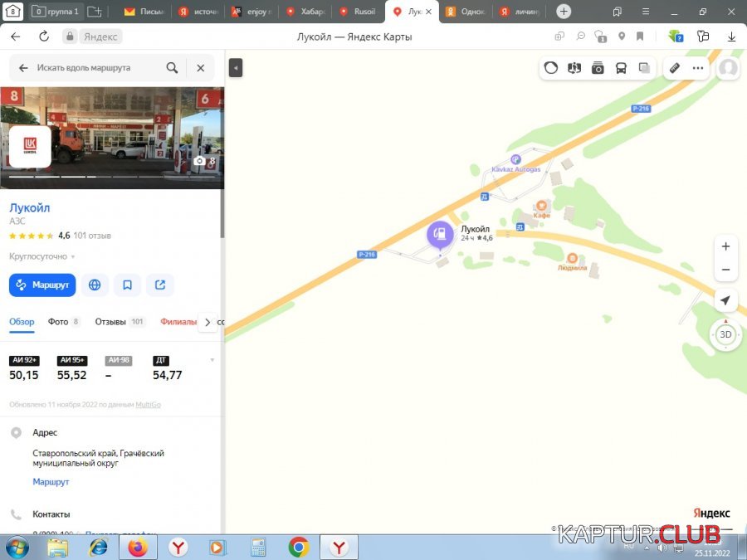
Task: Expand the fuel prices list
Action: click(x=212, y=360)
